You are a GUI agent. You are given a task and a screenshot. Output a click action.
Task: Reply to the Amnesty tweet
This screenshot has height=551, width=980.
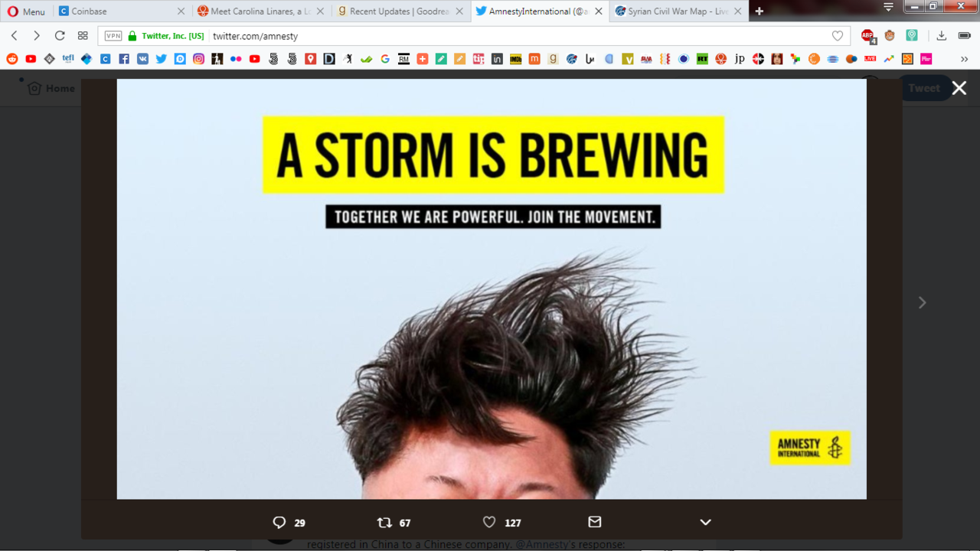pos(279,522)
